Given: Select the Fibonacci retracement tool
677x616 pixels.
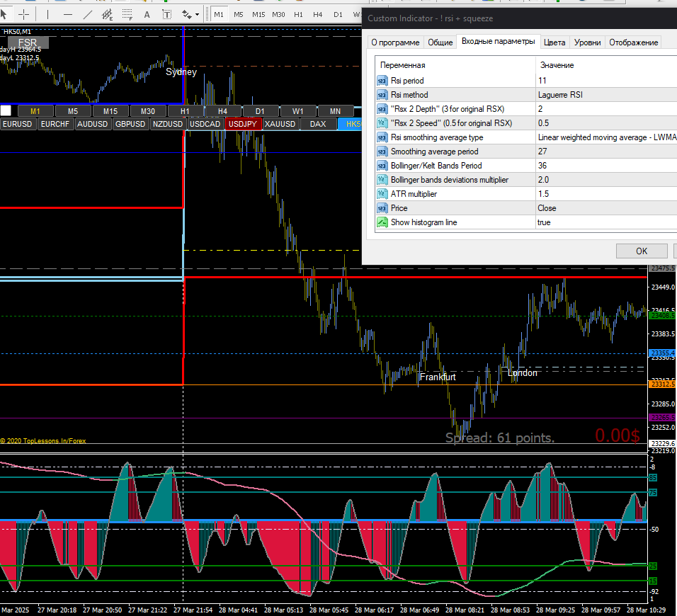Looking at the screenshot, I should 126,14.
